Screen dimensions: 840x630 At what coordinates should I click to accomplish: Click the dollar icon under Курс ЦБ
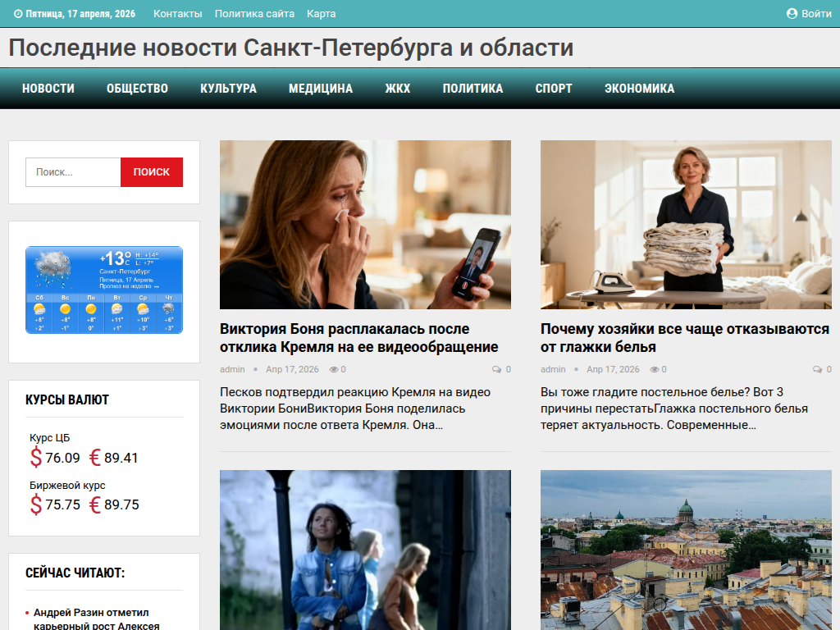[x=35, y=457]
